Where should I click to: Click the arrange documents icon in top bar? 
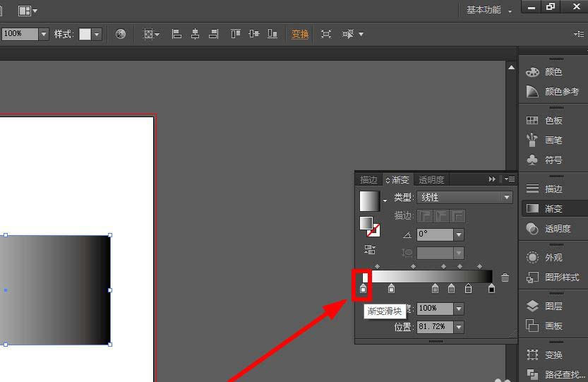[x=25, y=11]
